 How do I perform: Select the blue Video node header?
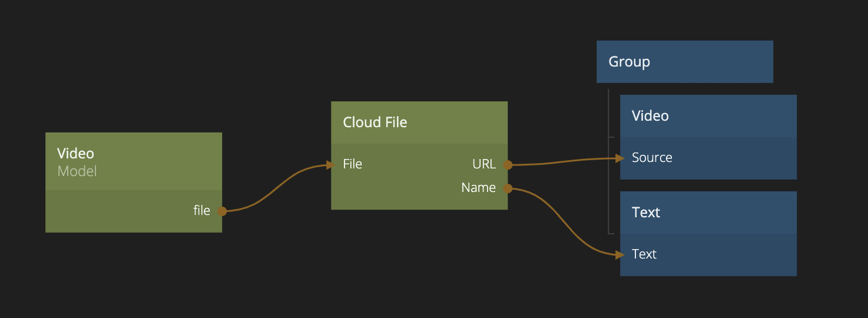pos(708,116)
